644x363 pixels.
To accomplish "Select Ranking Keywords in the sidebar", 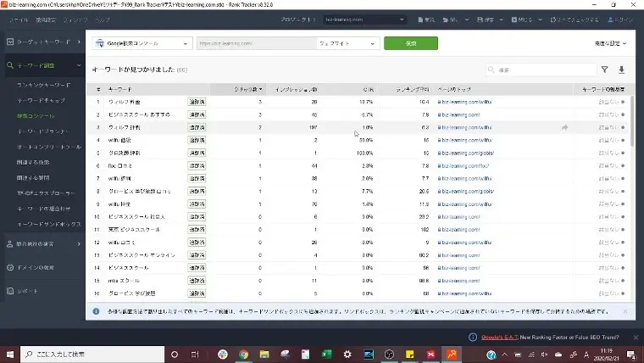I will (44, 86).
